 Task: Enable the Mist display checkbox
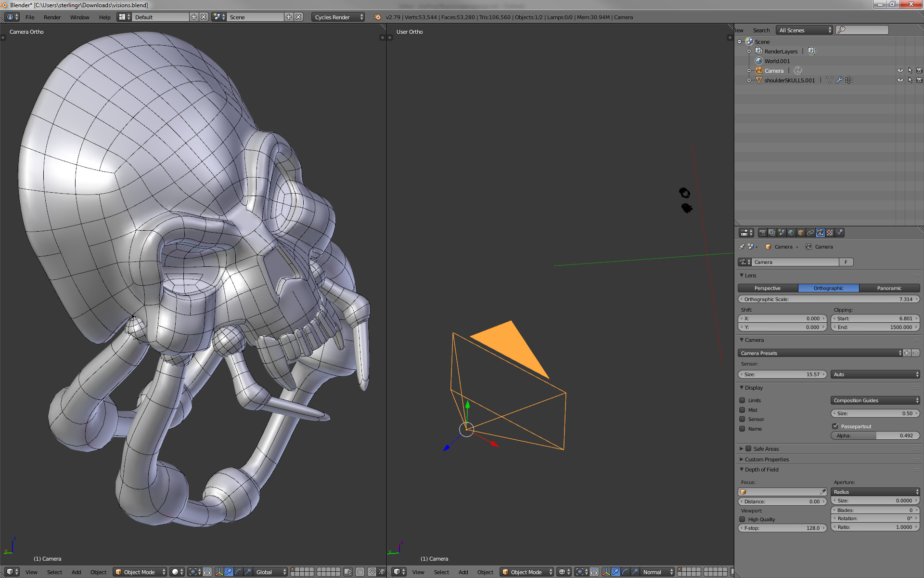pyautogui.click(x=742, y=410)
